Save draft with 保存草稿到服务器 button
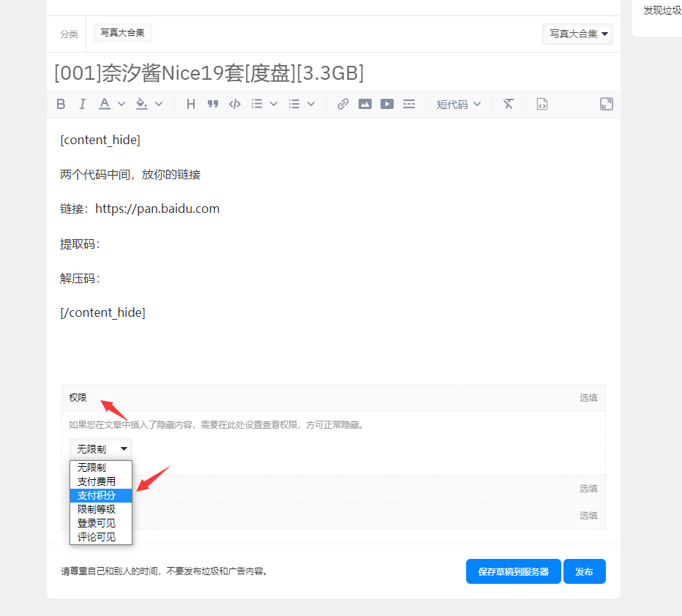This screenshot has width=682, height=616. 513,571
